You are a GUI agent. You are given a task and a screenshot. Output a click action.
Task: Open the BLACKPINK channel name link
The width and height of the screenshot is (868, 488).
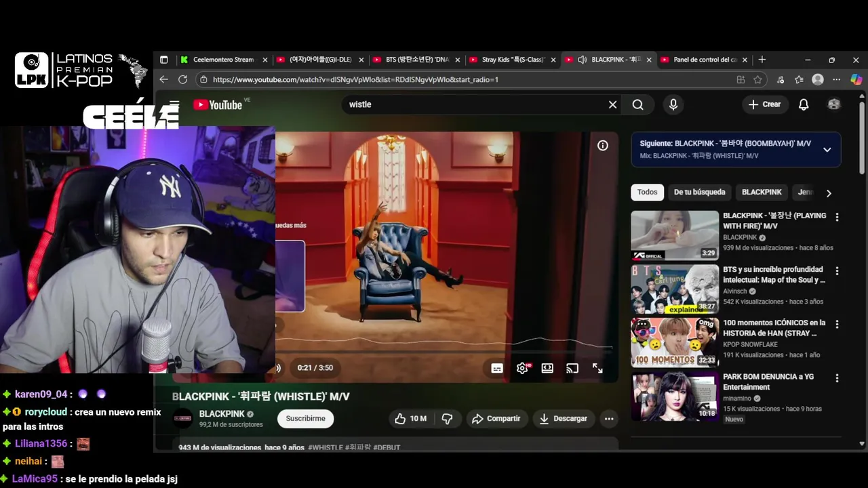pyautogui.click(x=222, y=413)
